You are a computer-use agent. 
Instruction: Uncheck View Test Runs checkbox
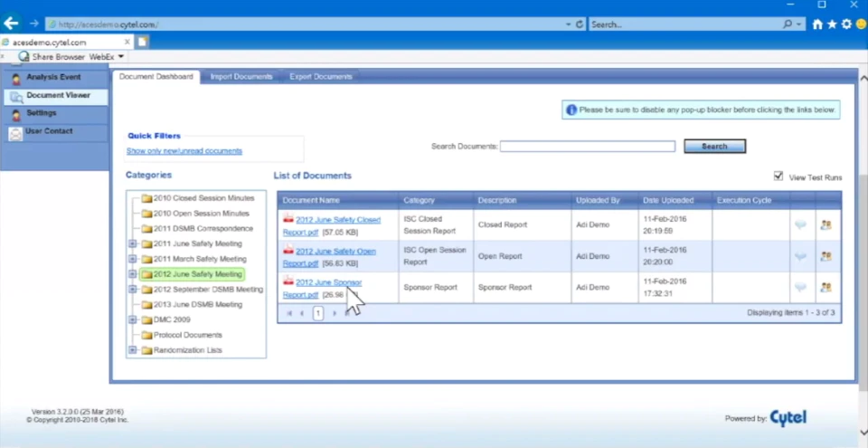point(778,176)
